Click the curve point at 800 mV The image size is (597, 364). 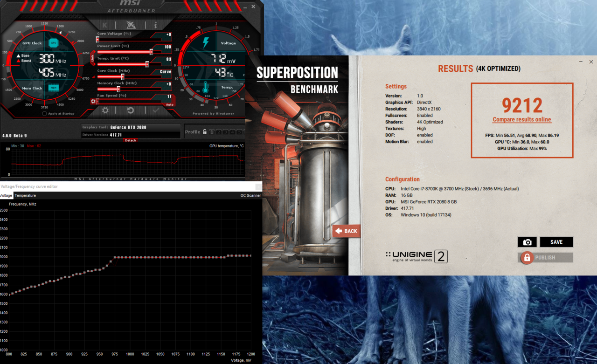(9, 295)
